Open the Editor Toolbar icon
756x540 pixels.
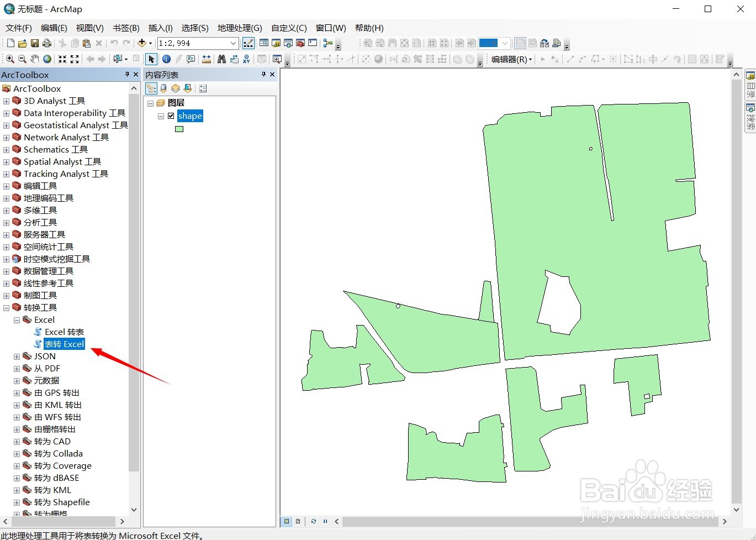pos(249,43)
